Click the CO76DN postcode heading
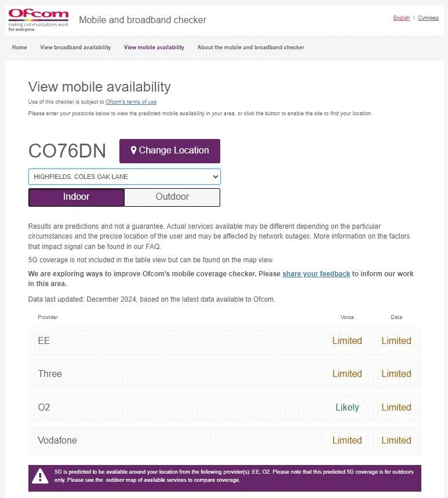448x498 pixels. point(67,151)
